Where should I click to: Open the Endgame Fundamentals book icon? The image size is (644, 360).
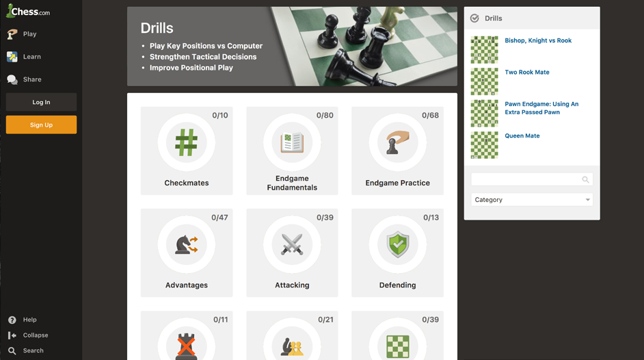pyautogui.click(x=292, y=142)
